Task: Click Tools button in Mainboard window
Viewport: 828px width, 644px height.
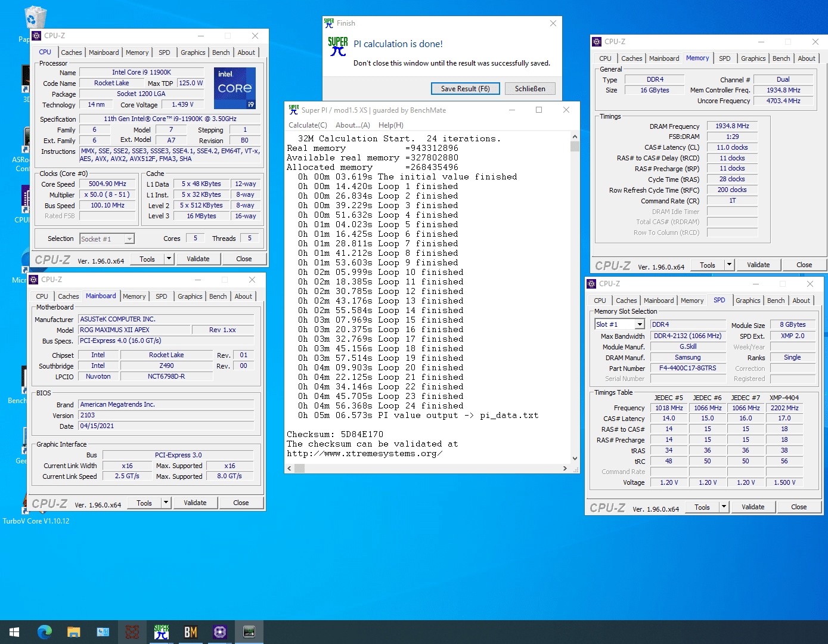Action: (144, 503)
